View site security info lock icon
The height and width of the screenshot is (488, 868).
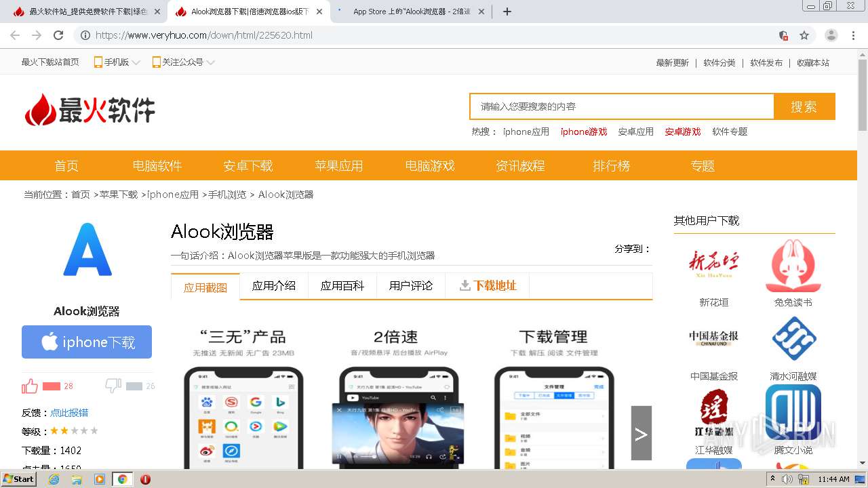click(x=85, y=35)
